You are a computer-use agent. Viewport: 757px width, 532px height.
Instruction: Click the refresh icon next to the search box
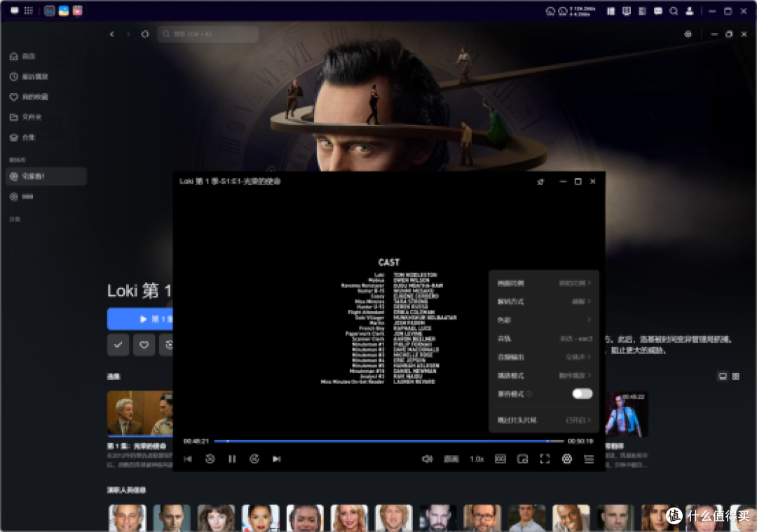(145, 34)
